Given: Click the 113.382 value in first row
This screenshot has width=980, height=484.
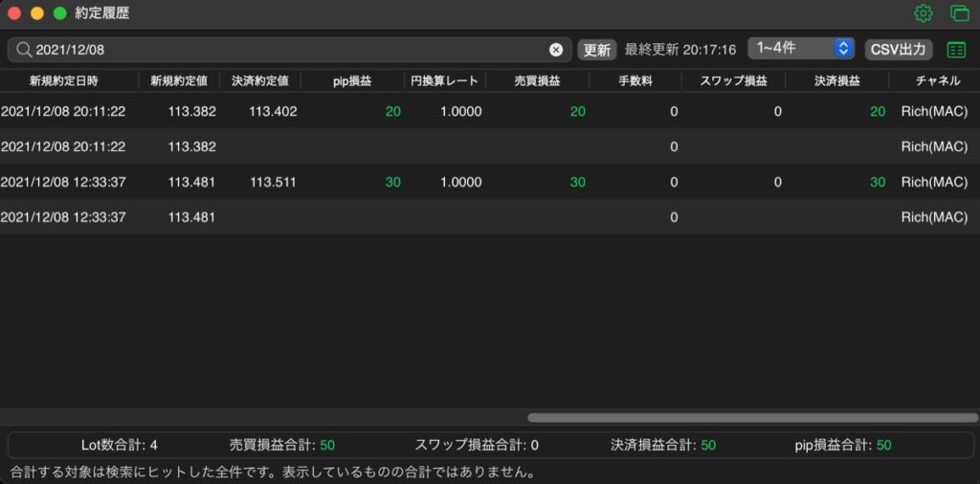Looking at the screenshot, I should pos(191,112).
